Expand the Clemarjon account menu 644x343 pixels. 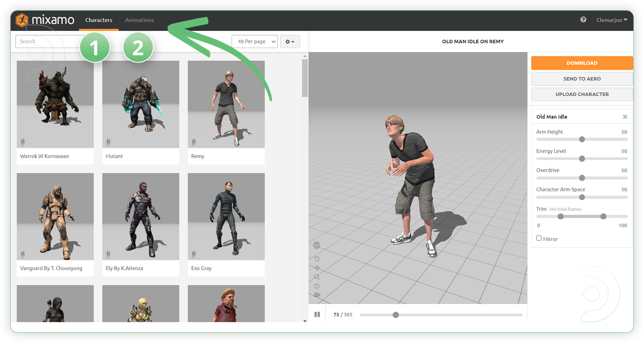tap(612, 20)
